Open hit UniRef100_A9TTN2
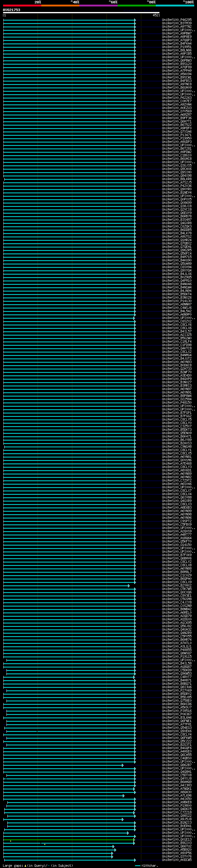 click(177, 26)
